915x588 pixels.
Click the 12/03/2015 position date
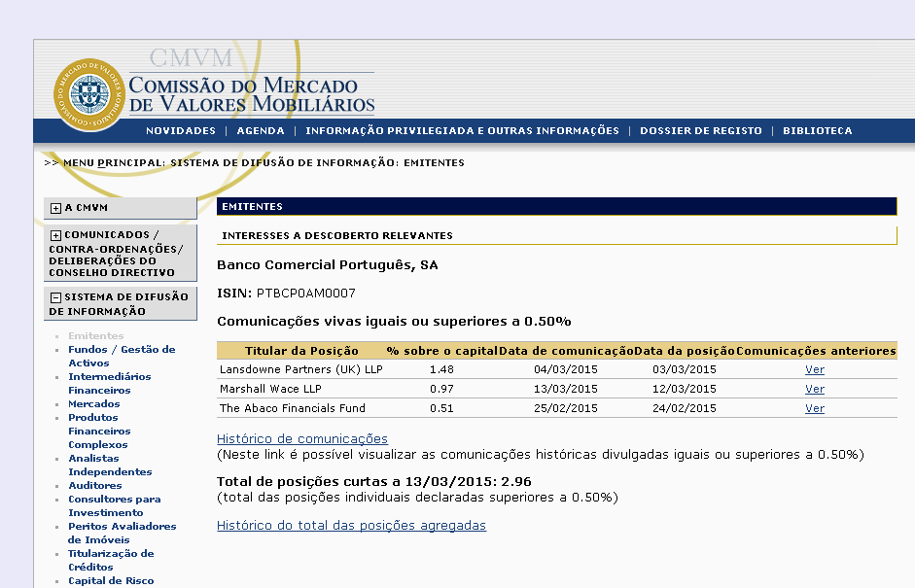pyautogui.click(x=685, y=389)
